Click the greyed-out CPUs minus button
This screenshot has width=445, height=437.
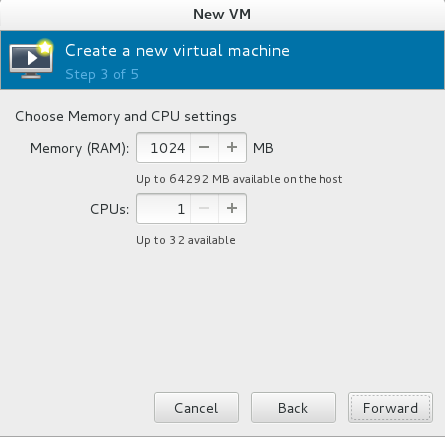pyautogui.click(x=204, y=208)
